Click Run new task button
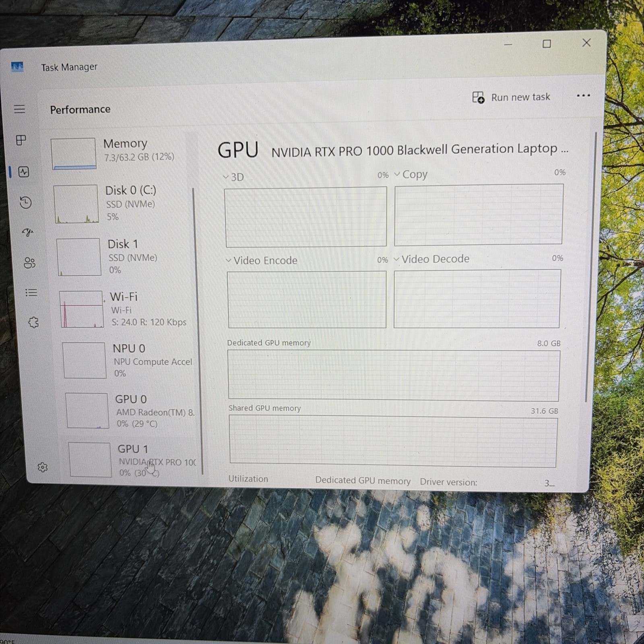This screenshot has height=644, width=644. pos(511,97)
